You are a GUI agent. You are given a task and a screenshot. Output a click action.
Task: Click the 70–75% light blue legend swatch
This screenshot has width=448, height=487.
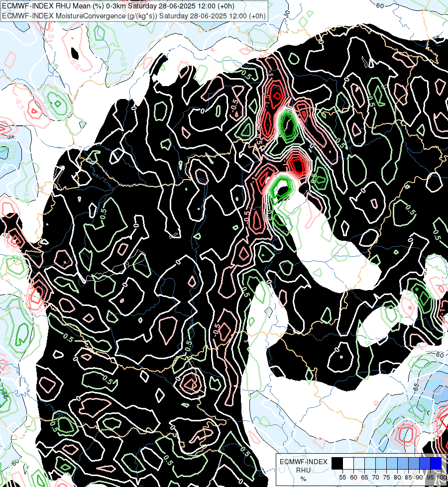381,464
